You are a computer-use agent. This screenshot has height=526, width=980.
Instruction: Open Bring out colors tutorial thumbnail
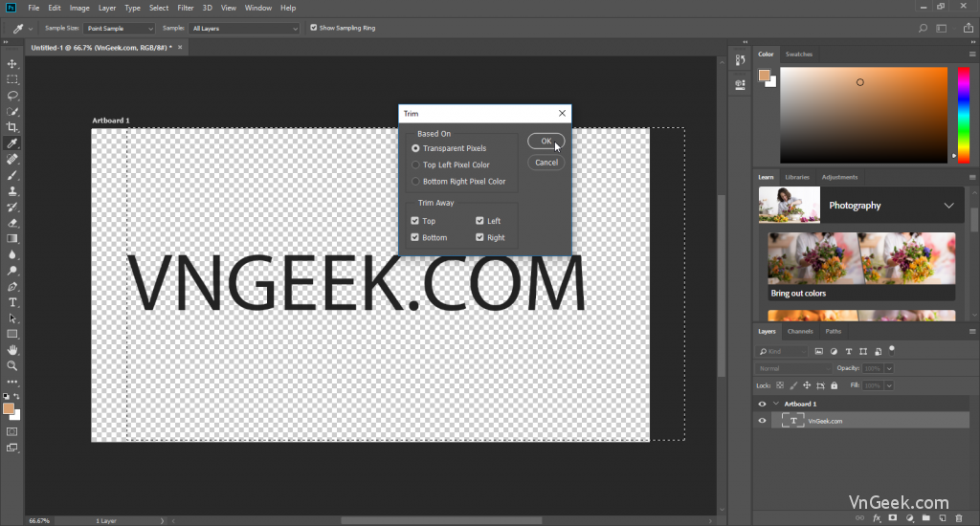[x=861, y=258]
